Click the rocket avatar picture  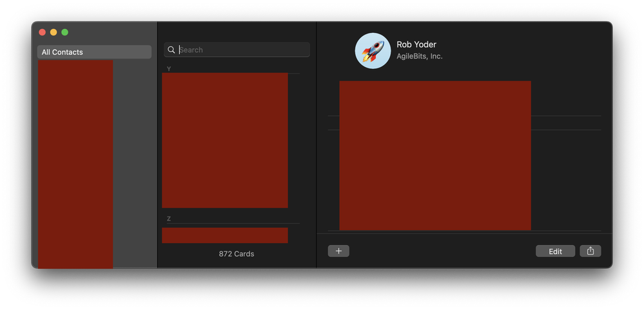coord(373,51)
